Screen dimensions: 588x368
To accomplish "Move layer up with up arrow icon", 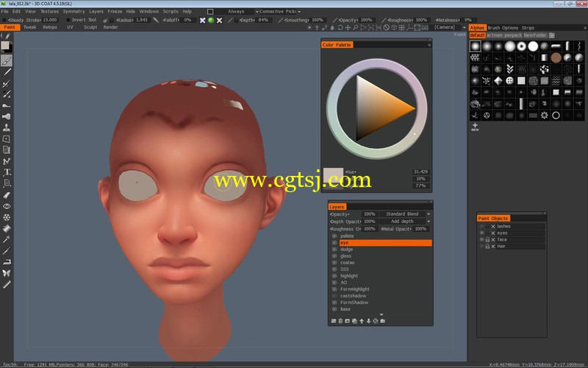I will click(x=362, y=321).
